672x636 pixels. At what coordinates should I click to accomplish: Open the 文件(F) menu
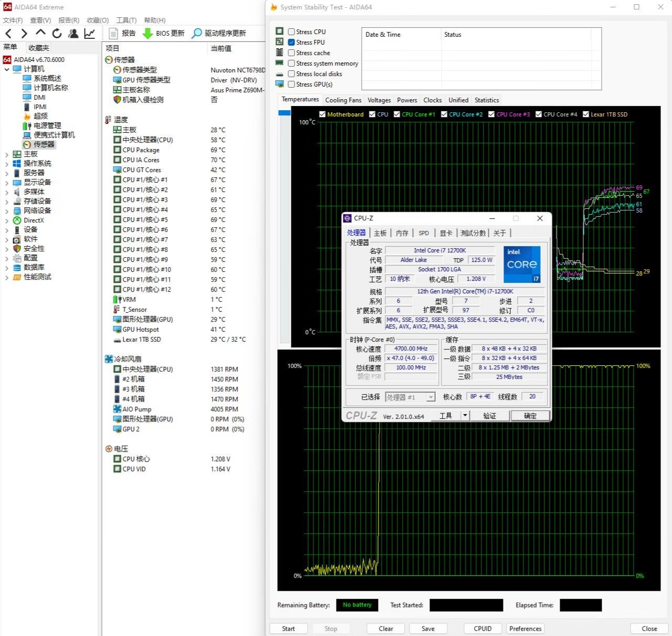point(13,20)
